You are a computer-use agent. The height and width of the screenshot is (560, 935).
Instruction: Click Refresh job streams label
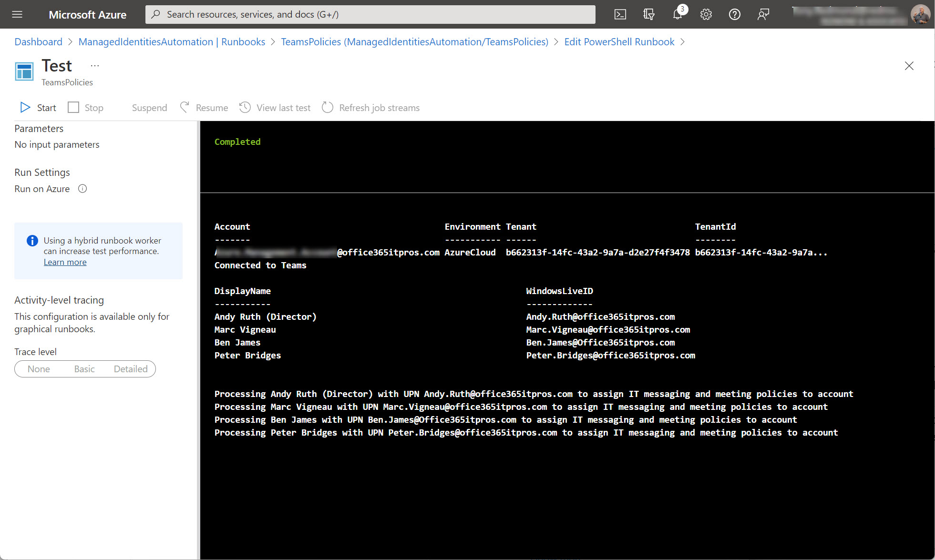pyautogui.click(x=380, y=108)
